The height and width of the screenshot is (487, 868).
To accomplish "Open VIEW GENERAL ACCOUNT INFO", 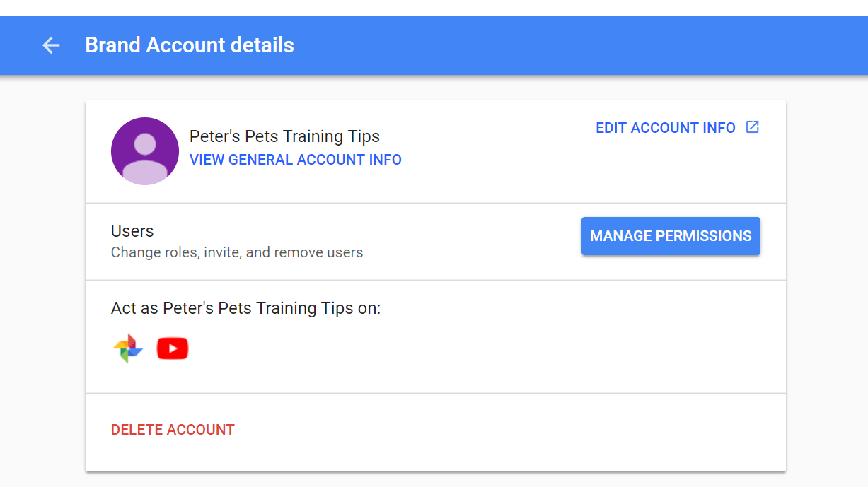I will (295, 160).
